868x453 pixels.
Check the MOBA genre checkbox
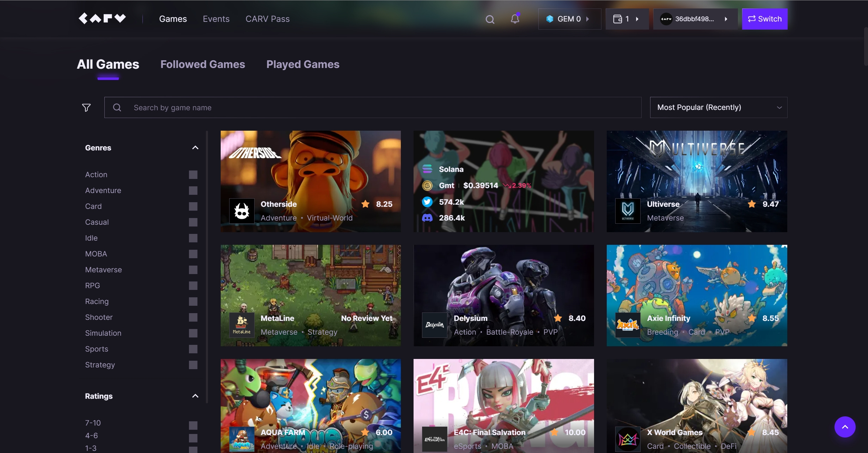(x=193, y=254)
